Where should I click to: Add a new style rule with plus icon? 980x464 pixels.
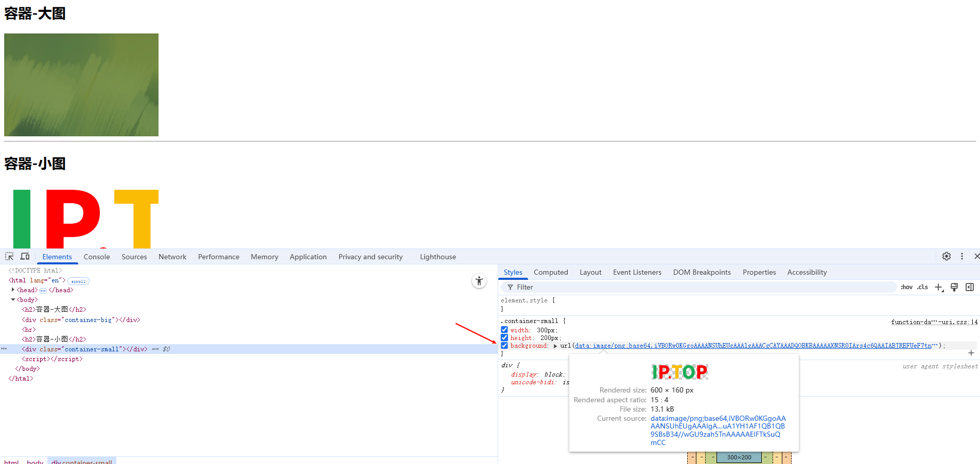[939, 287]
